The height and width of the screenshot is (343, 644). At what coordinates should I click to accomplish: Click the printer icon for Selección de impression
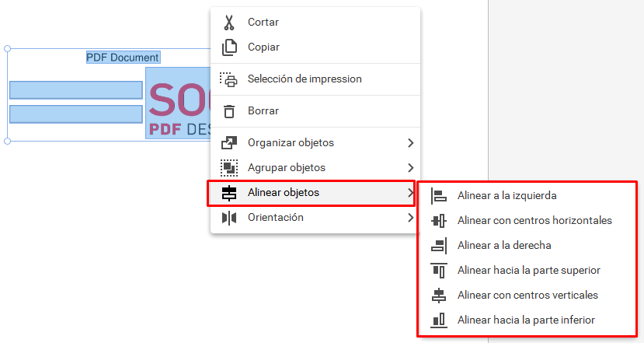point(228,79)
